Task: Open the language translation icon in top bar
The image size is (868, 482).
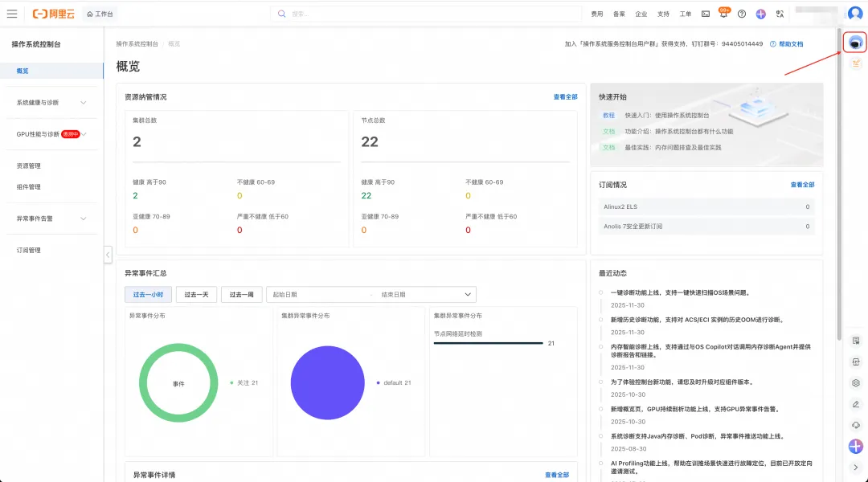Action: tap(780, 14)
